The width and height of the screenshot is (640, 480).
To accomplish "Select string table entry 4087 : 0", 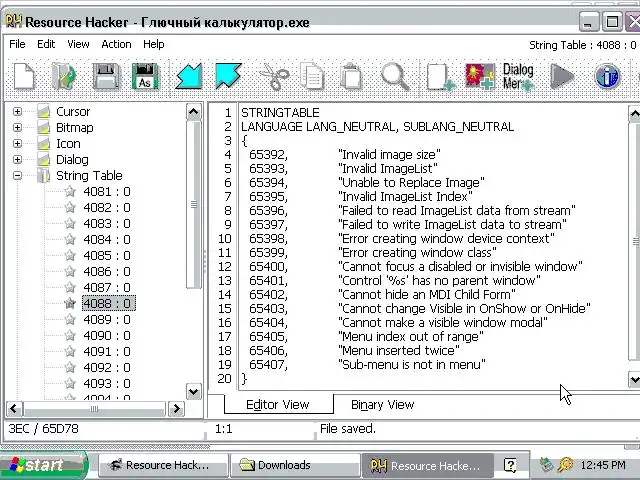I will (x=107, y=287).
